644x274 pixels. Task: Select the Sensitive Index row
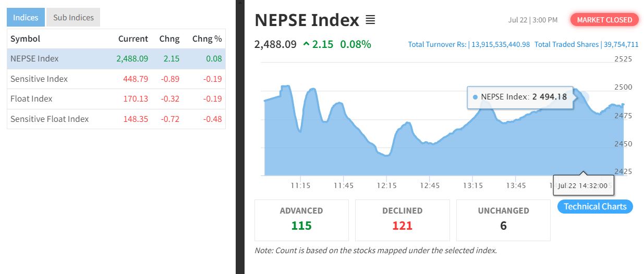(116, 79)
